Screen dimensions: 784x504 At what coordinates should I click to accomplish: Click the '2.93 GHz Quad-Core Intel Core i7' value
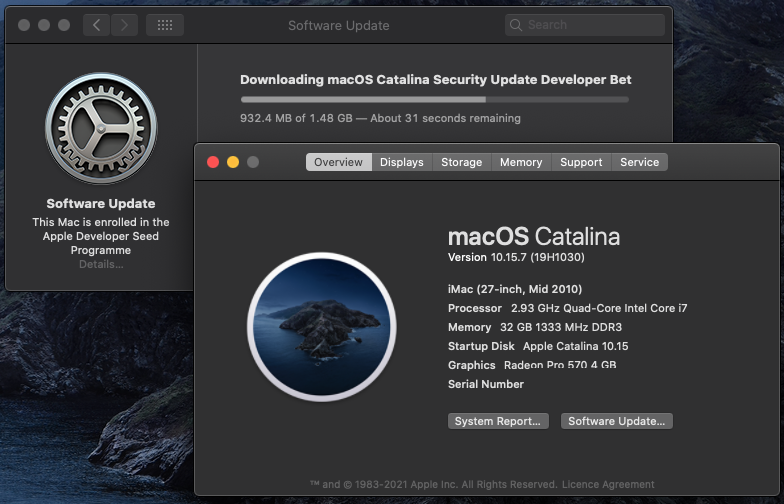tap(599, 308)
